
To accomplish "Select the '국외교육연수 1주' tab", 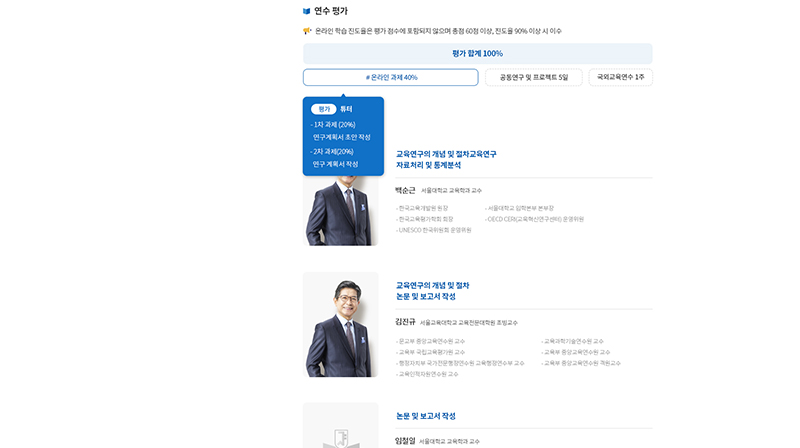I will click(620, 78).
